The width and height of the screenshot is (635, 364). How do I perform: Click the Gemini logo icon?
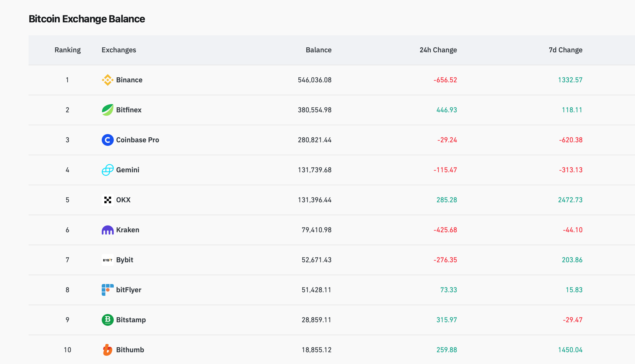[108, 170]
